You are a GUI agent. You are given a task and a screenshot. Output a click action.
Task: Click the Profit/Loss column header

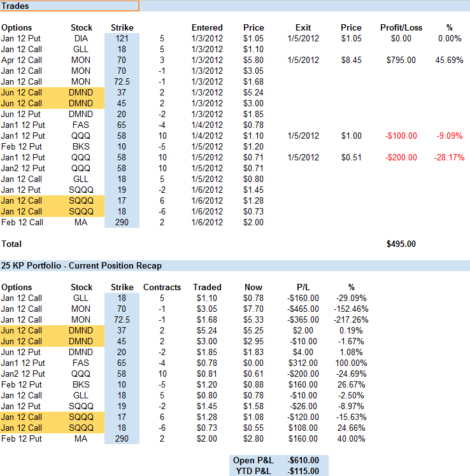399,27
